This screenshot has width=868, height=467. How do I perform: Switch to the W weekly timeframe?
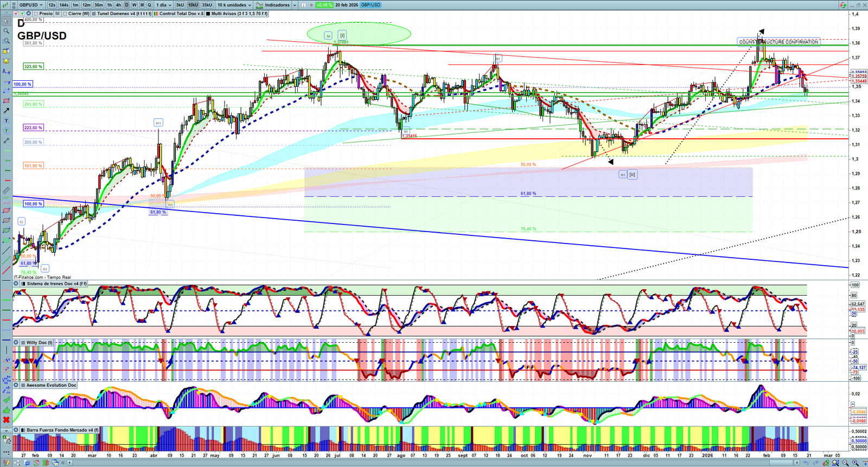134,5
